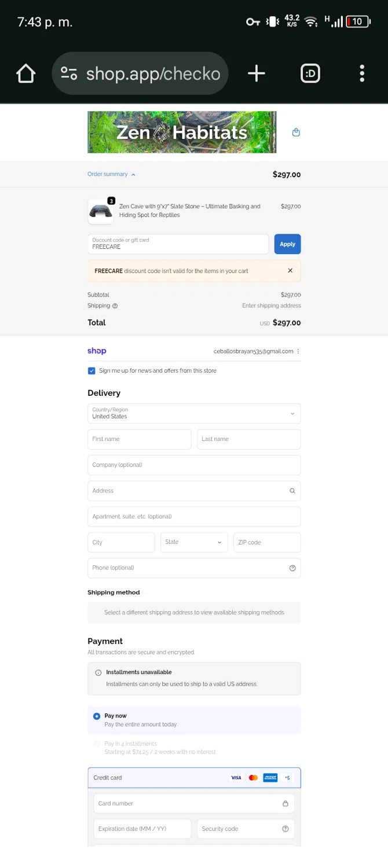Click the Zen Cave product thumbnail
This screenshot has height=868, width=388.
tap(101, 212)
